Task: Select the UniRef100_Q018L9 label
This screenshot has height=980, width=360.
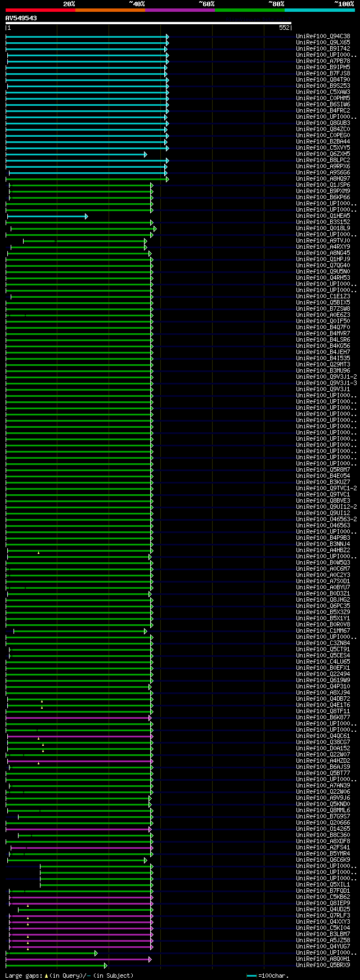Action: pos(323,229)
